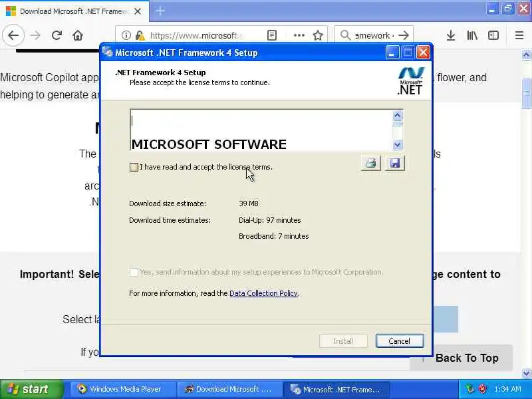
Task: Click the Dial-Up: 97 minutes estimate
Action: click(270, 220)
